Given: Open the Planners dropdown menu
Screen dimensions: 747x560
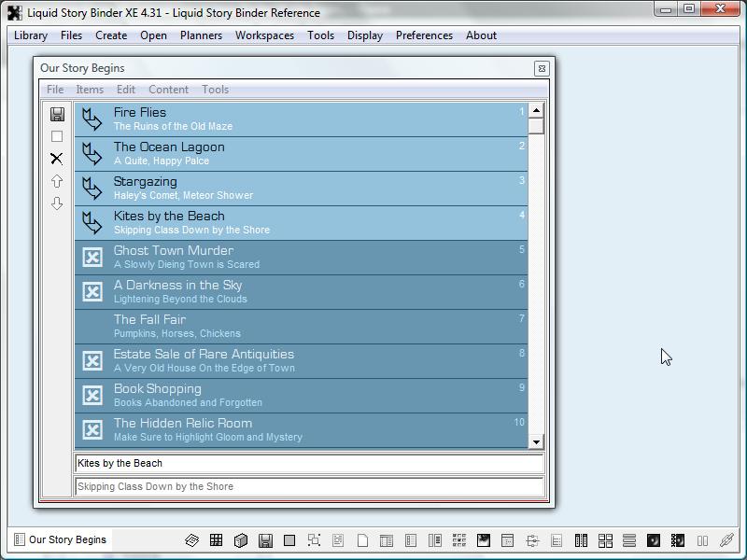Looking at the screenshot, I should pos(201,35).
